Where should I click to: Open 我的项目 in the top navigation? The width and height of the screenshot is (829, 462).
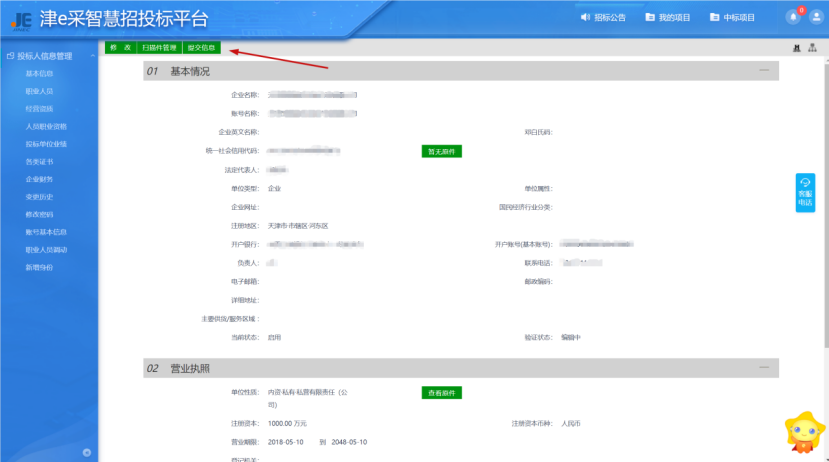tap(668, 18)
